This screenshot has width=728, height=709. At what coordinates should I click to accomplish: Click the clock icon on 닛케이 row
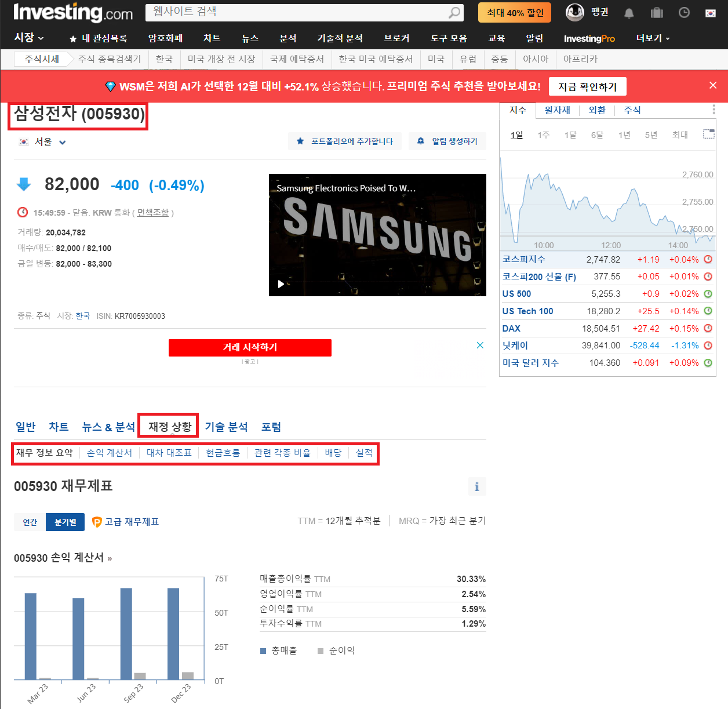(708, 346)
